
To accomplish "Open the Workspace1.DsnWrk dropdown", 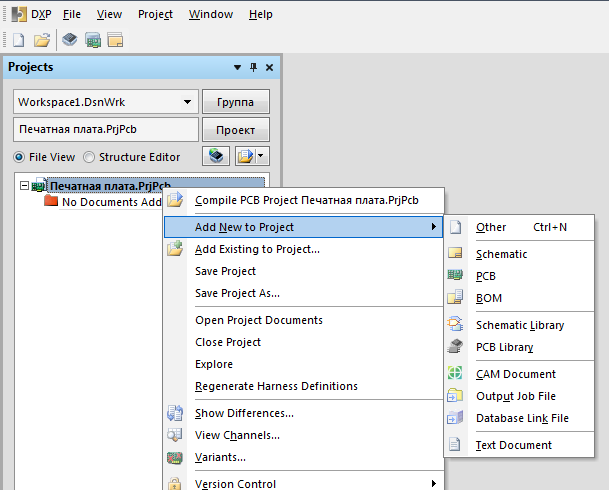I will pos(187,102).
